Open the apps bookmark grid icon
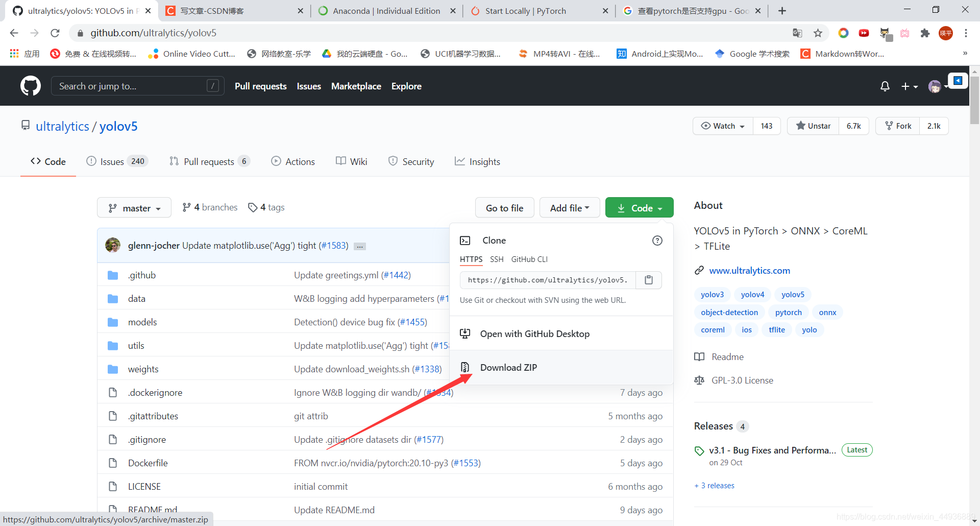980x526 pixels. [14, 54]
